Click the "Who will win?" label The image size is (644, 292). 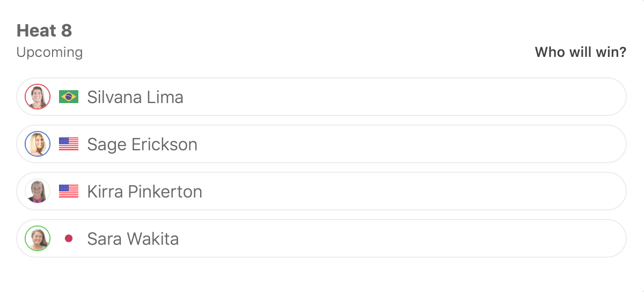[x=580, y=53]
